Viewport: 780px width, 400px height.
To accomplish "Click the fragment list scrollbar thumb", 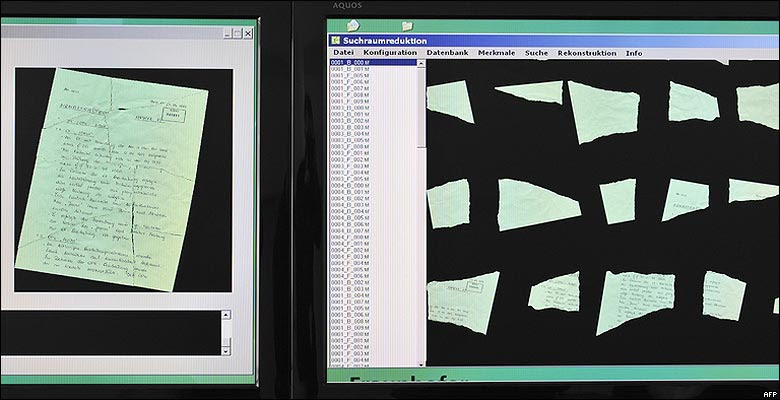I will pyautogui.click(x=421, y=107).
